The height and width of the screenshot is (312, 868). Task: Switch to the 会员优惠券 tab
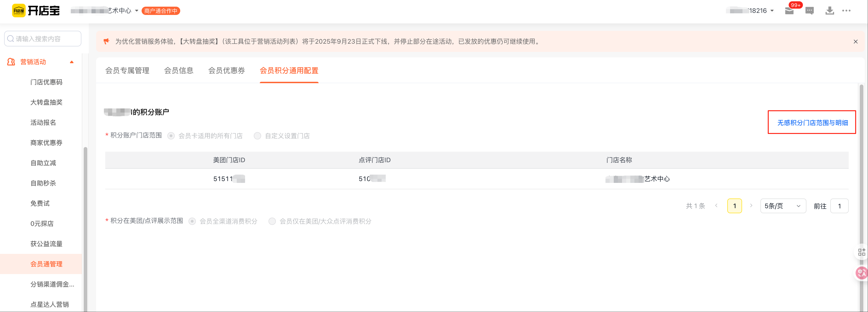point(226,71)
